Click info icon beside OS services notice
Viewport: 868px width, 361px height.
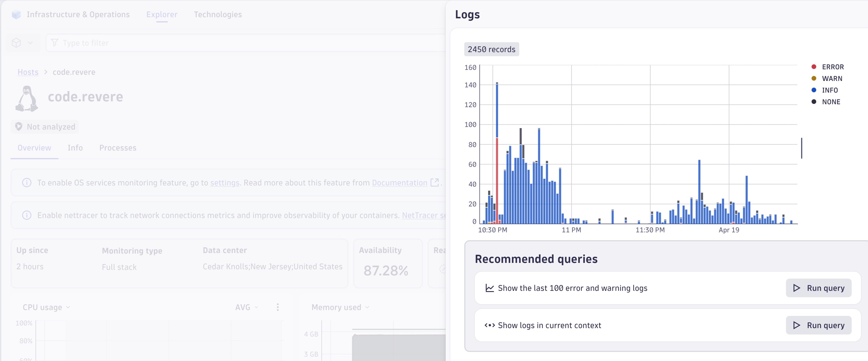pos(27,183)
